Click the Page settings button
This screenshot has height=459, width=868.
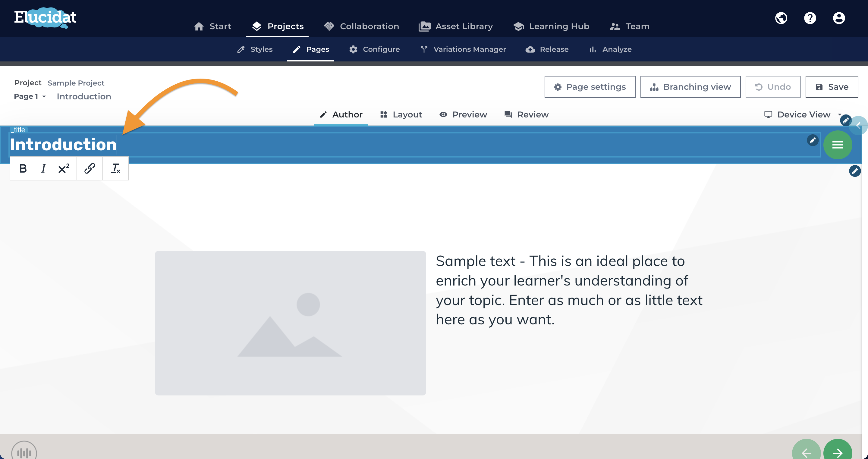point(590,87)
